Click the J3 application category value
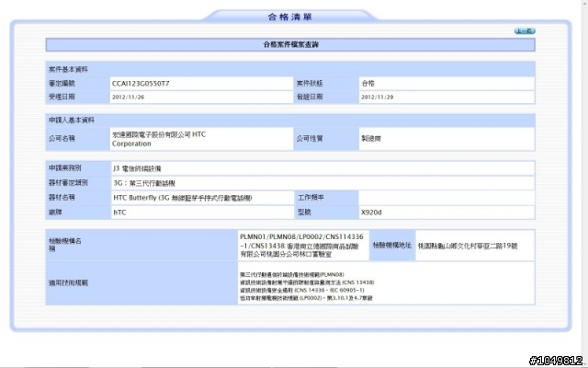 coord(137,168)
